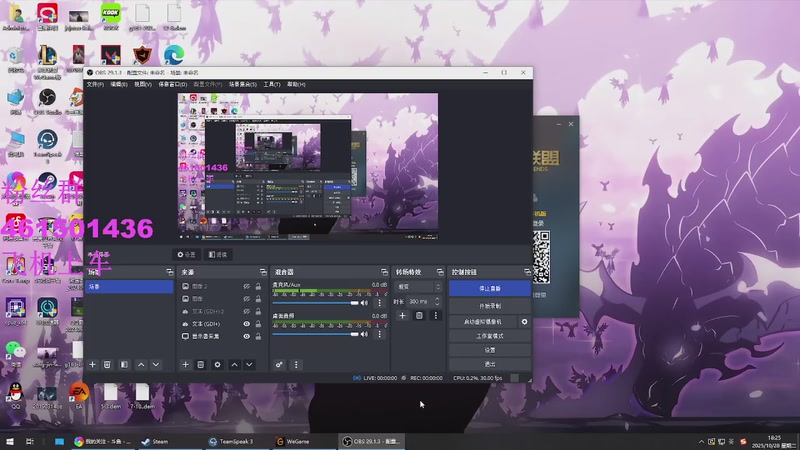This screenshot has width=800, height=450.
Task: Add a new source with Sources plus icon
Action: 185,365
